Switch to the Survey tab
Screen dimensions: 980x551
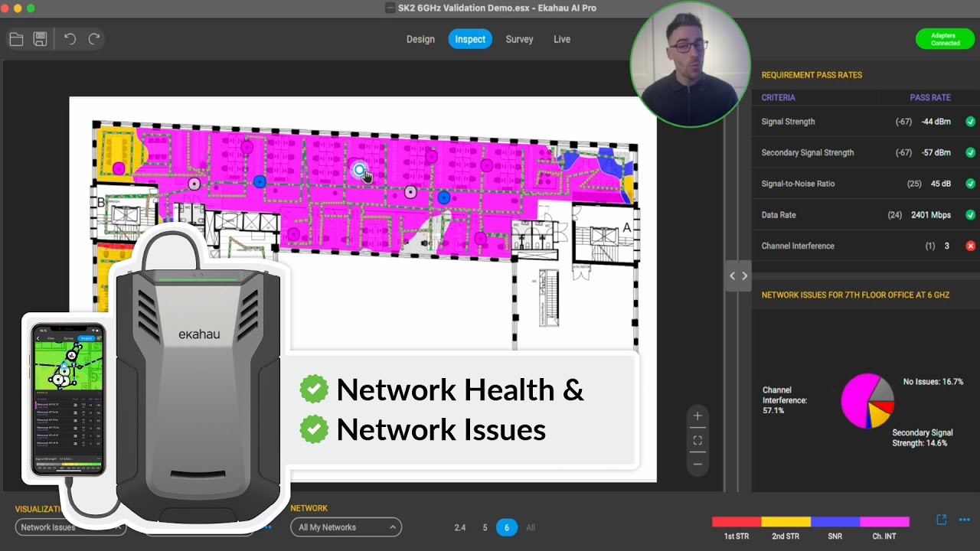coord(519,39)
